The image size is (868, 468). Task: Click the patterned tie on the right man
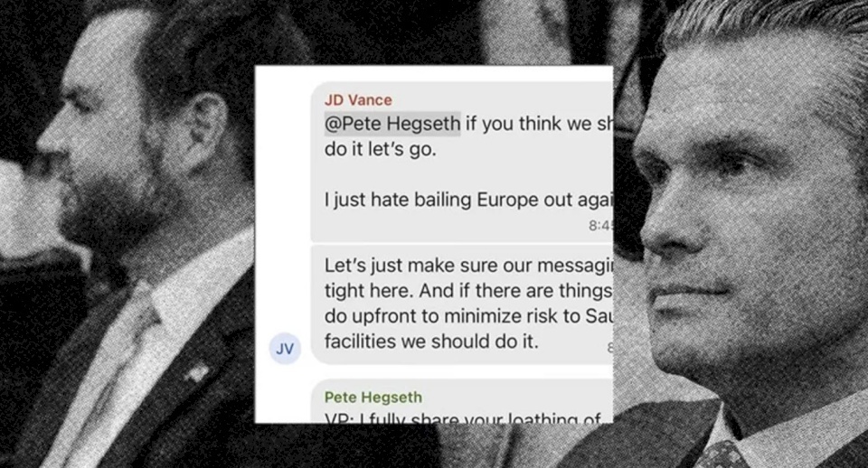(720, 454)
